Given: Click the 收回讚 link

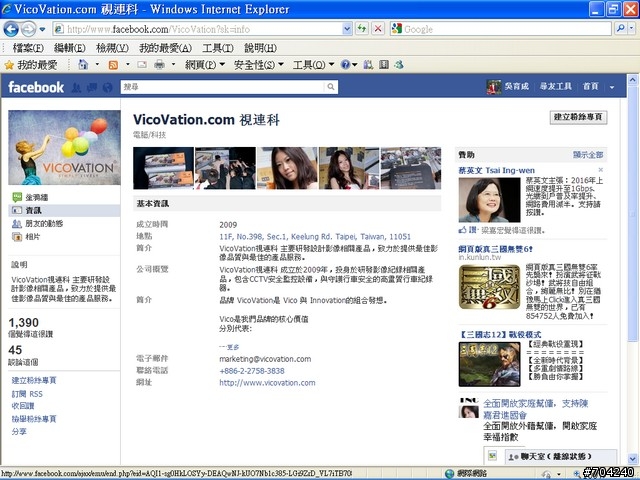Looking at the screenshot, I should (x=23, y=406).
